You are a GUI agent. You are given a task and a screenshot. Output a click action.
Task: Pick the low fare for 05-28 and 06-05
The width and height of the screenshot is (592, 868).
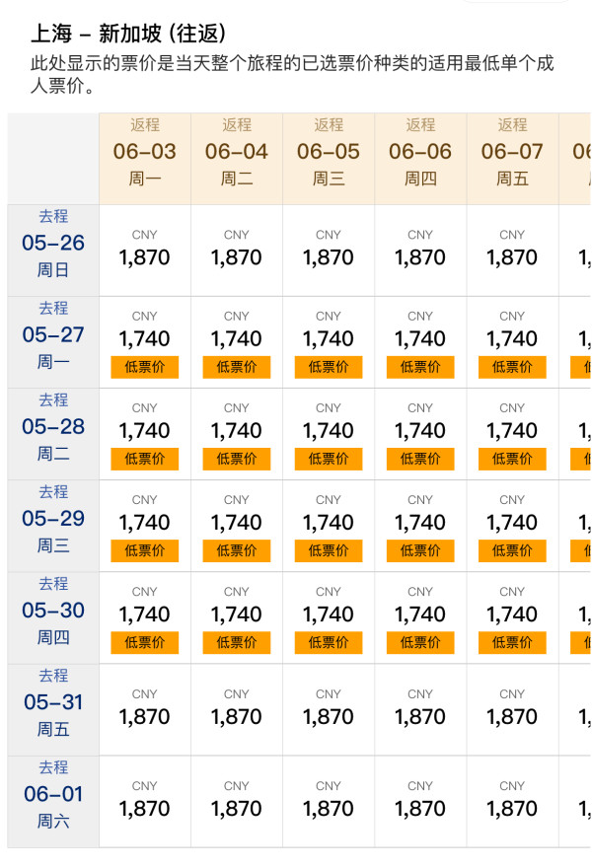329,434
